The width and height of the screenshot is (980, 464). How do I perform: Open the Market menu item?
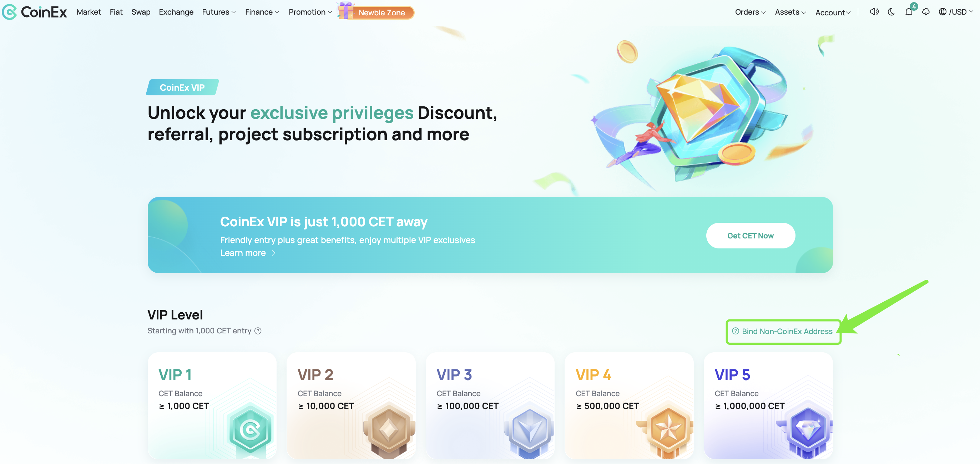89,12
